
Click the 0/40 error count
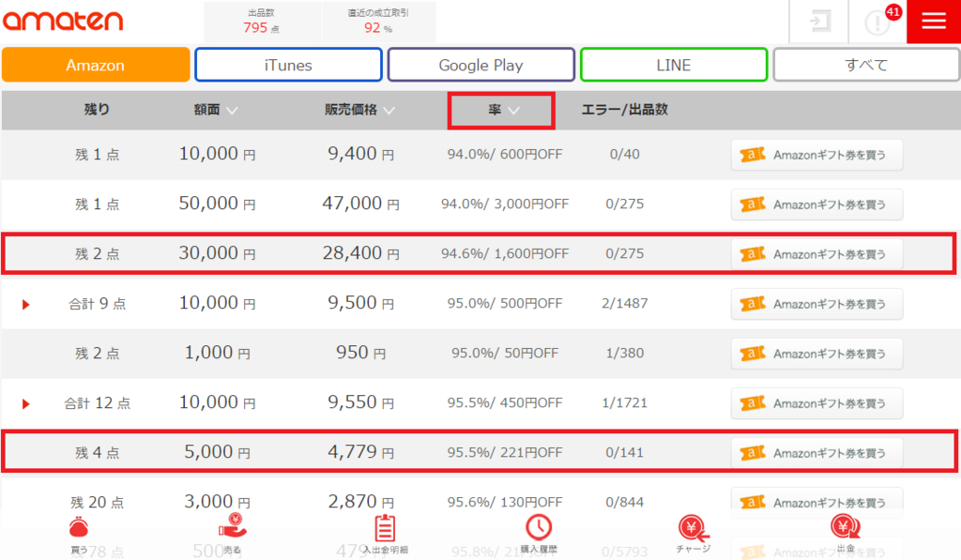[624, 155]
